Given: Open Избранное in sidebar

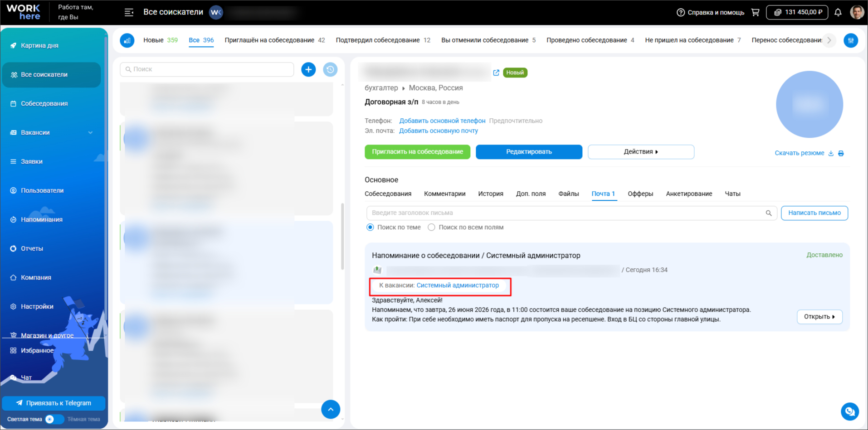Looking at the screenshot, I should click(37, 350).
